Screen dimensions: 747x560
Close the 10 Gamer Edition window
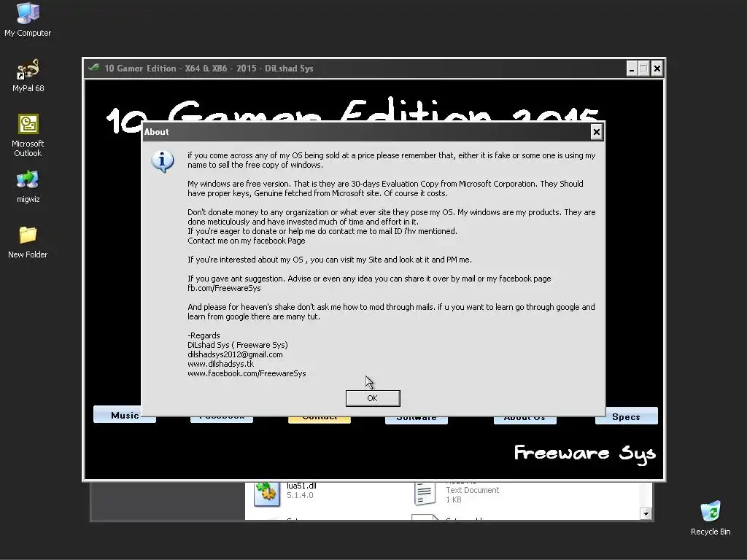657,69
